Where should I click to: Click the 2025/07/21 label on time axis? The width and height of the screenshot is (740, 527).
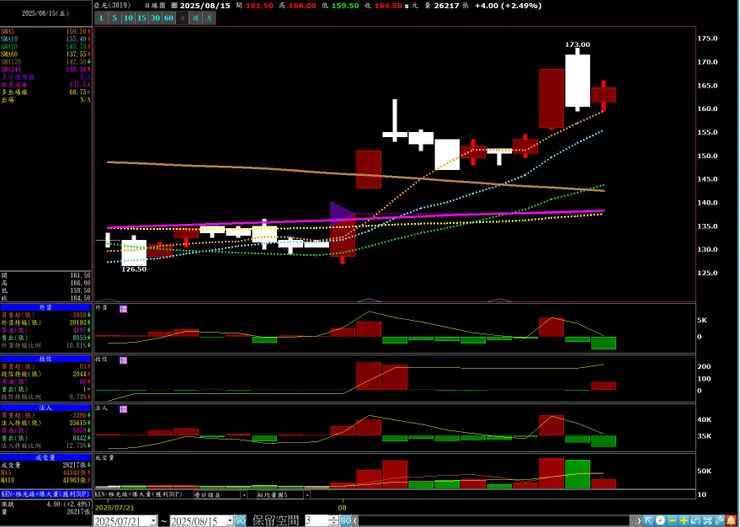tap(114, 508)
